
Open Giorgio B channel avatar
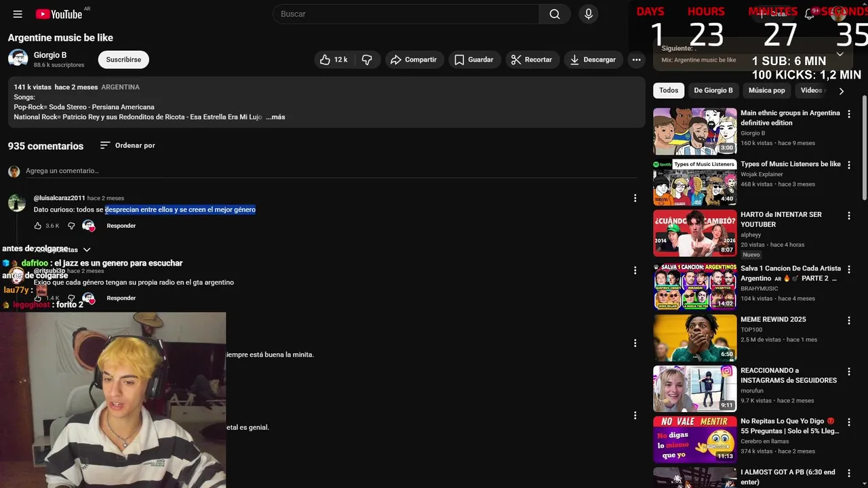pos(18,59)
